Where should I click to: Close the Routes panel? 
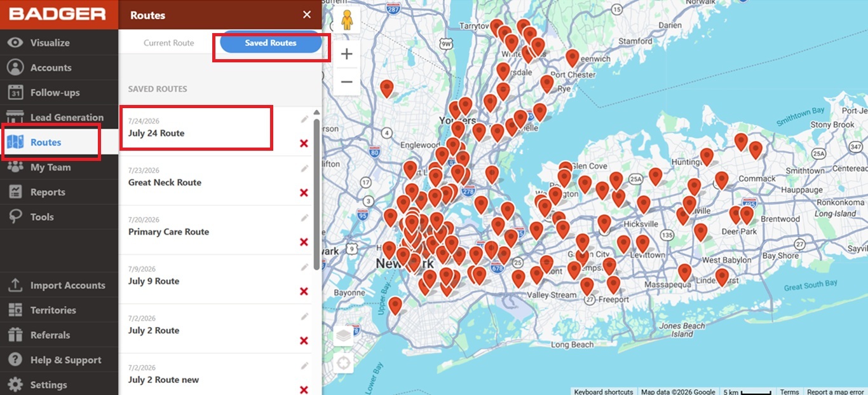[x=307, y=15]
